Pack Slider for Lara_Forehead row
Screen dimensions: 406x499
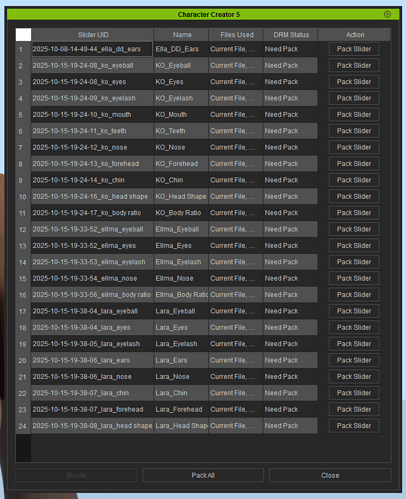tap(354, 409)
